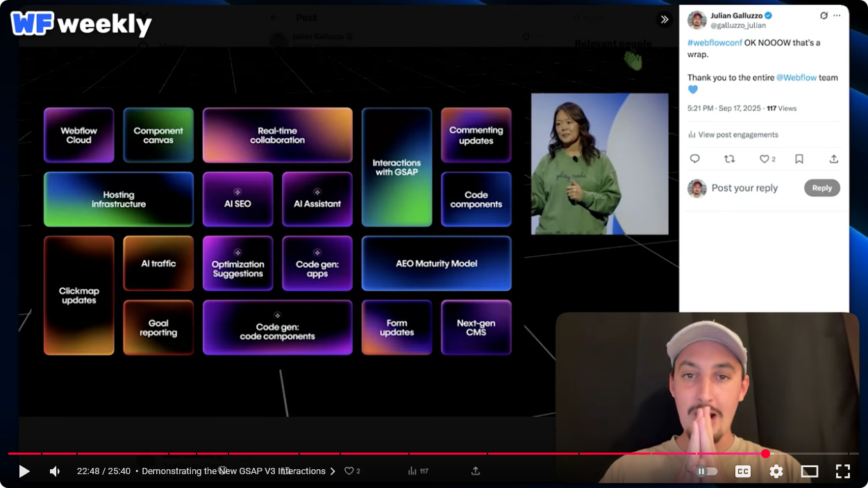This screenshot has width=868, height=488.
Task: Click the sparkle icon on the AI SEO card
Action: click(237, 192)
